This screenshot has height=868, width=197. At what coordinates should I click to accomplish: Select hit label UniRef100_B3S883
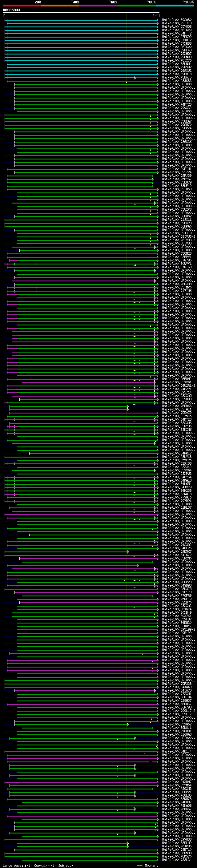click(177, 399)
